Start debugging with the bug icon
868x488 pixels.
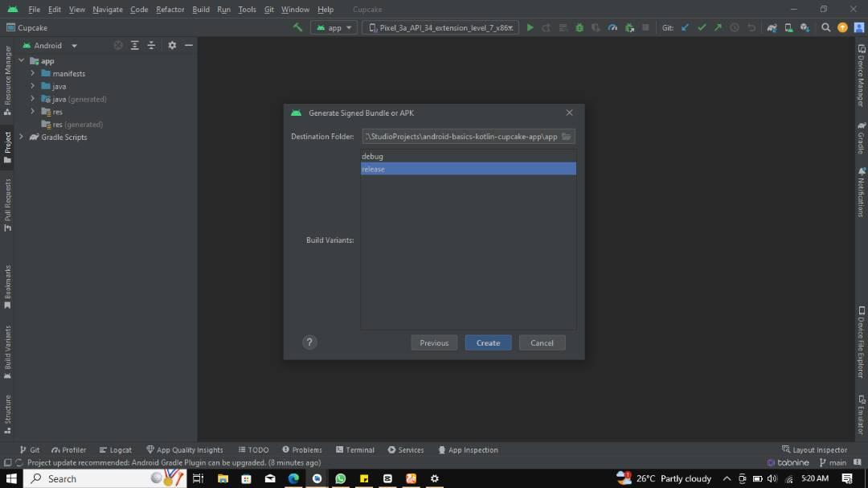579,27
